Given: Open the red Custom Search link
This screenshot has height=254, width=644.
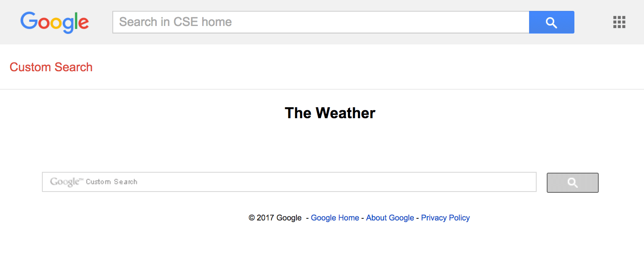Looking at the screenshot, I should pos(51,67).
